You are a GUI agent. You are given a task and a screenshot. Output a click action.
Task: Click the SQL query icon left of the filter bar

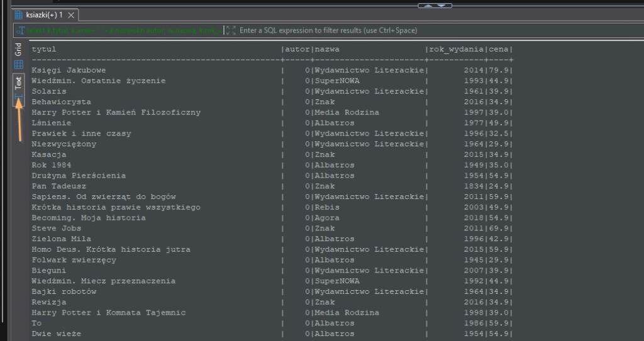(x=20, y=30)
